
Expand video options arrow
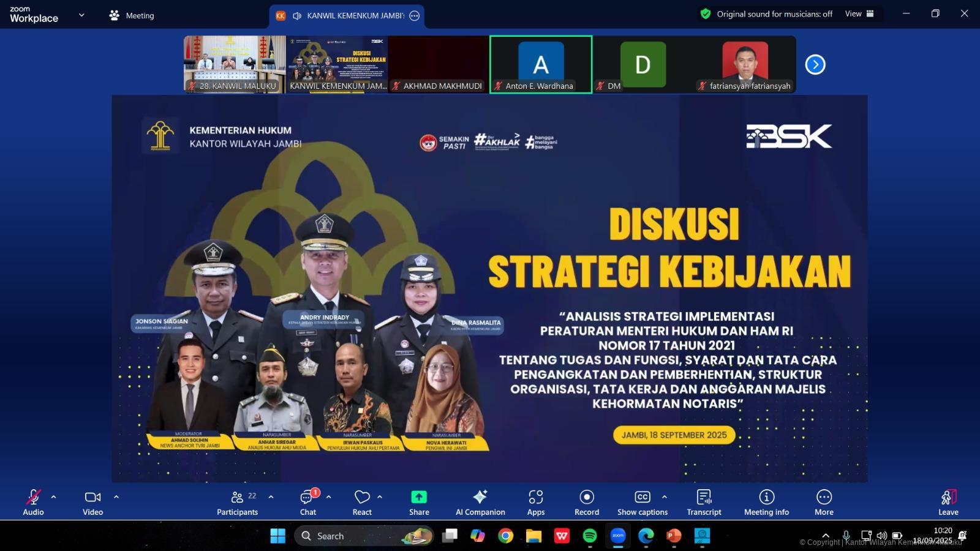pos(116,497)
